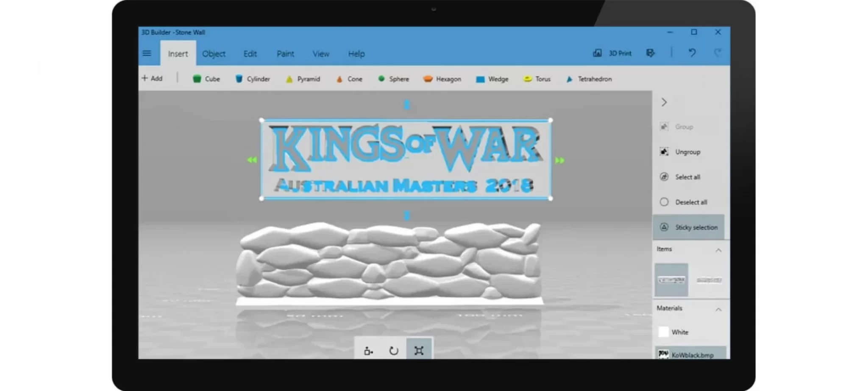The image size is (868, 391).
Task: Insert a Hexagon shape
Action: click(442, 79)
